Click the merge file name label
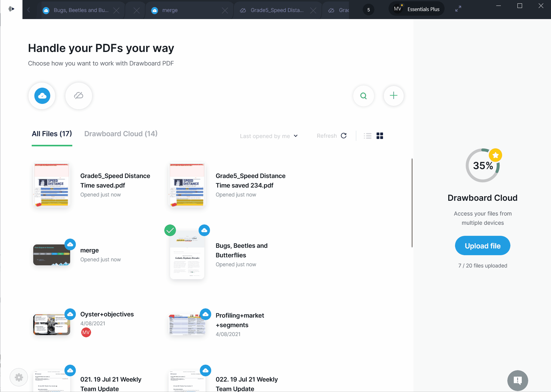Image resolution: width=551 pixels, height=392 pixels. tap(90, 250)
